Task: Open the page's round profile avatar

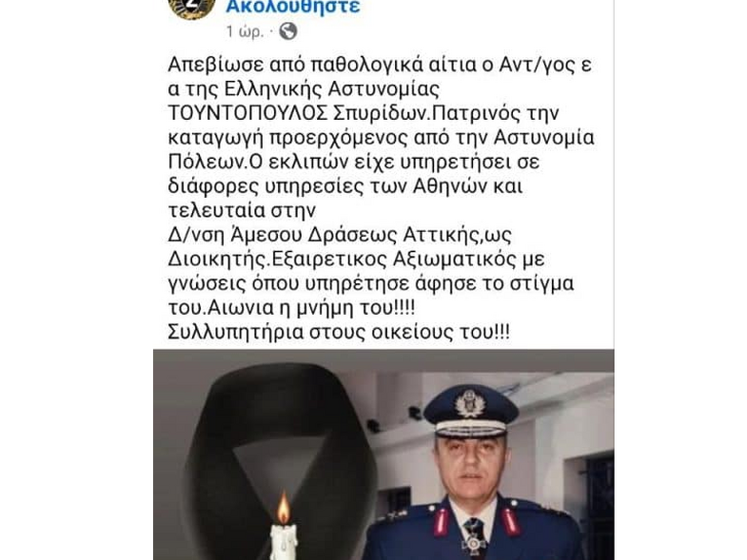Action: (191, 7)
